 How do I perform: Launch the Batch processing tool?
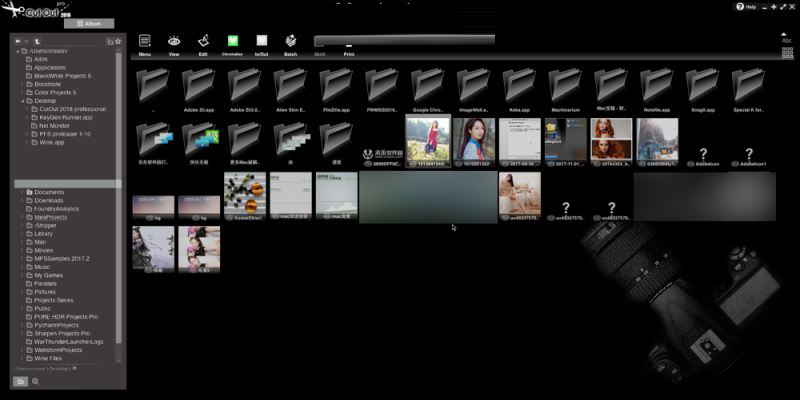pos(291,44)
